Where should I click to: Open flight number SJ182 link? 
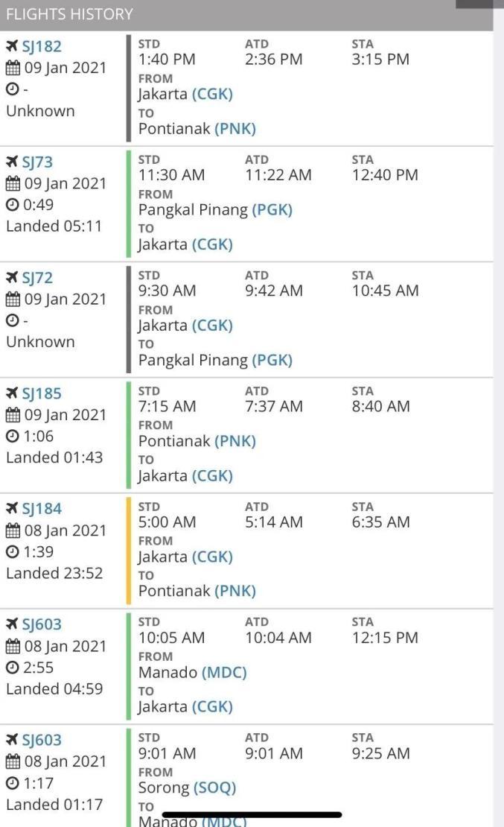click(42, 46)
